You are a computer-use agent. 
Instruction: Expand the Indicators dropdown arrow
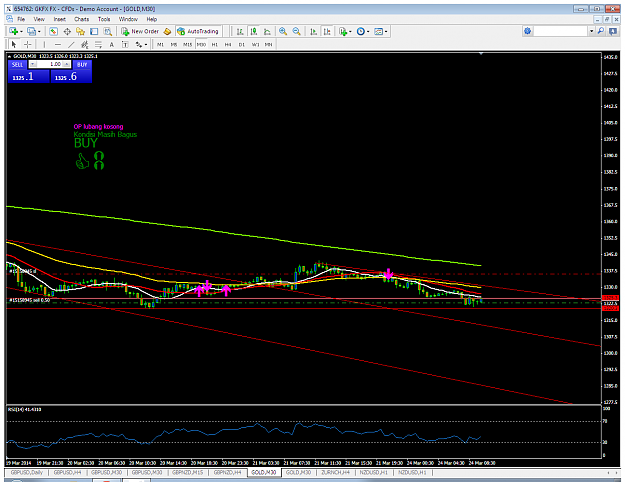click(350, 31)
